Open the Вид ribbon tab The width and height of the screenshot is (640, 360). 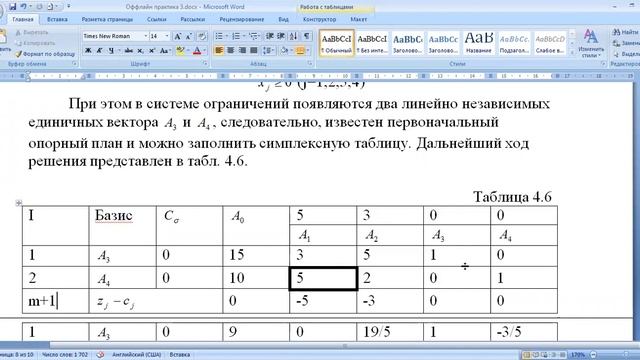click(x=283, y=19)
